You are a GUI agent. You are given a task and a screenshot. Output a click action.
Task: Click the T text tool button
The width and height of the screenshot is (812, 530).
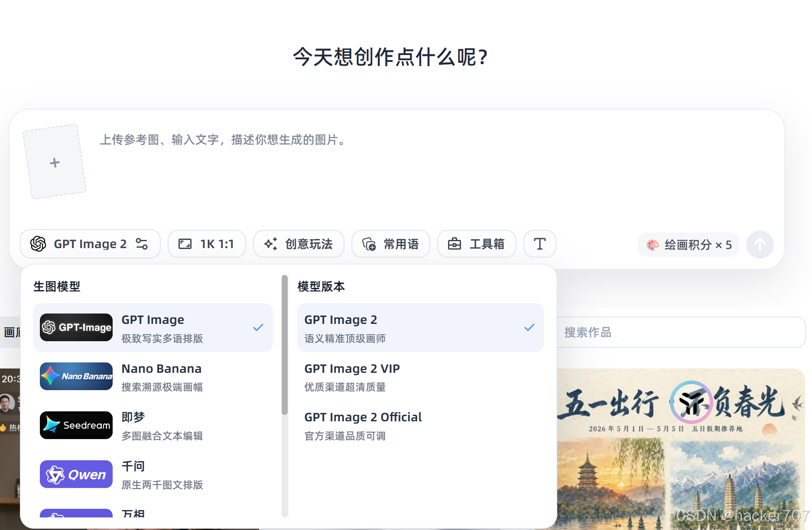(540, 244)
